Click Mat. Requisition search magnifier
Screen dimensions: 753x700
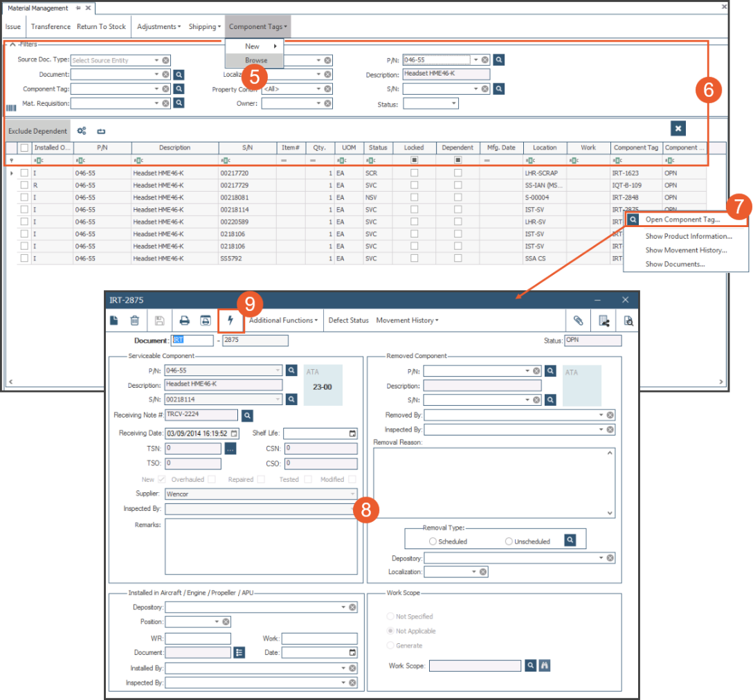(x=179, y=102)
